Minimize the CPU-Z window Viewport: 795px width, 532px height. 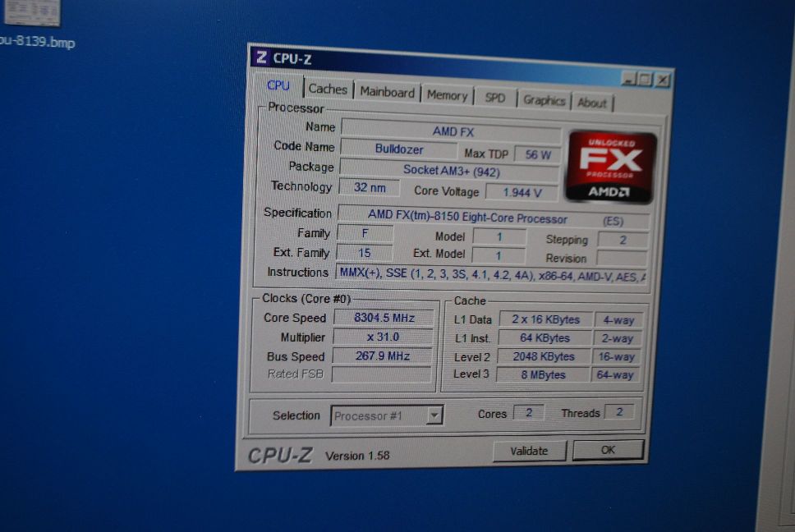[x=629, y=79]
